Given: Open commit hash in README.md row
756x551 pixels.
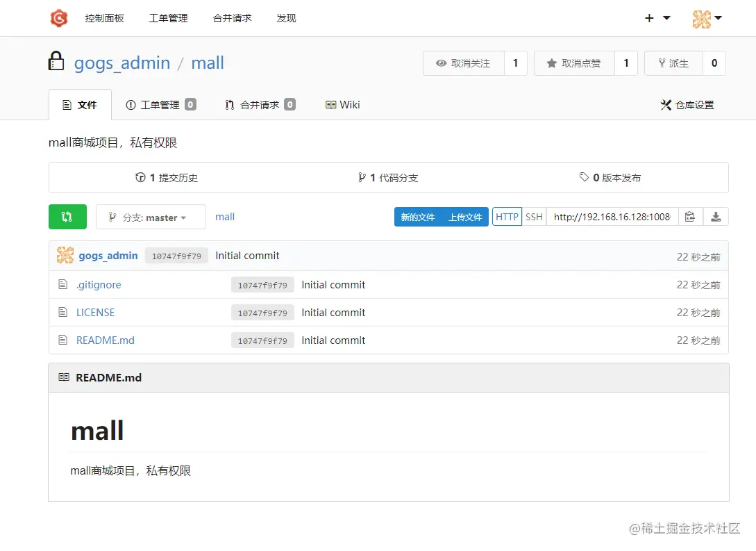Looking at the screenshot, I should coord(262,340).
